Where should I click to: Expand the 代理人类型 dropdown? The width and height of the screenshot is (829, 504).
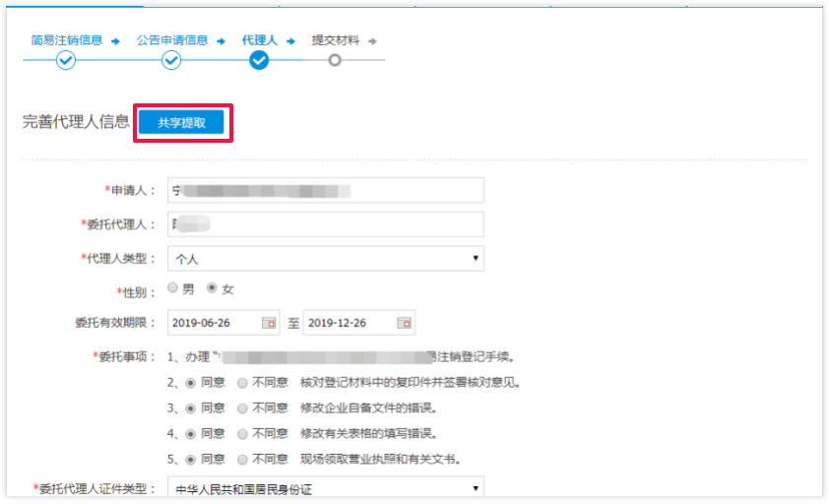click(x=326, y=259)
